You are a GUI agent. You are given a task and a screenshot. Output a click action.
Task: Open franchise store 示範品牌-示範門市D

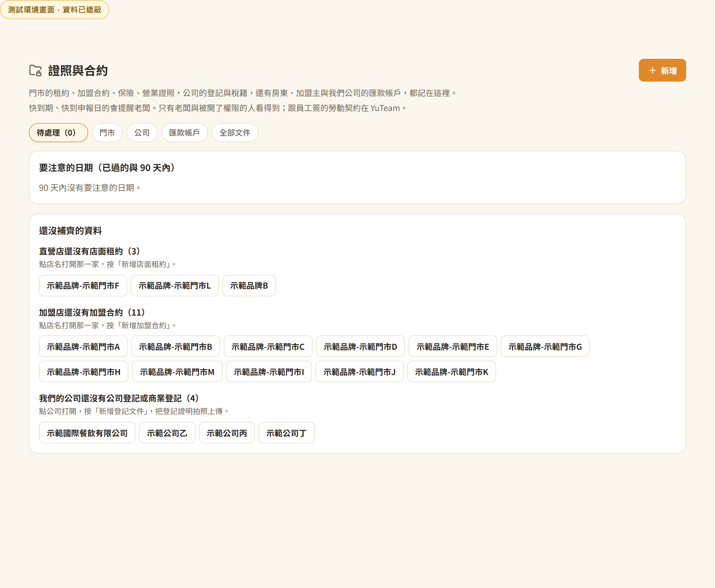pos(360,346)
